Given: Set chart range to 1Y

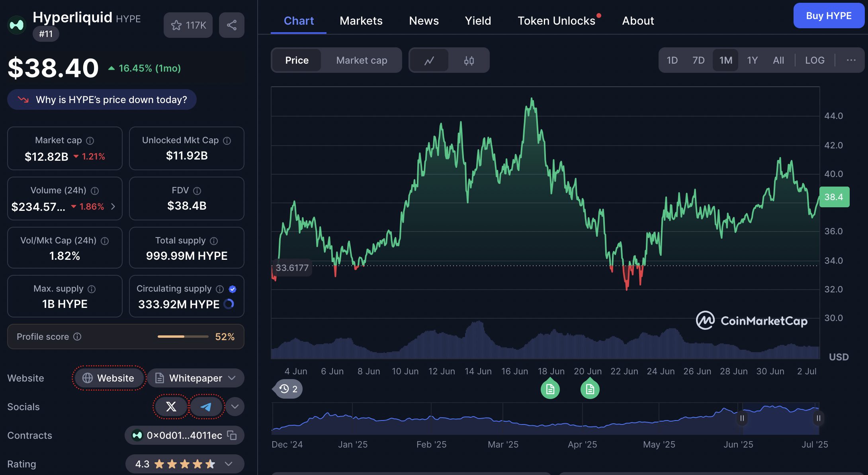Looking at the screenshot, I should pos(752,60).
